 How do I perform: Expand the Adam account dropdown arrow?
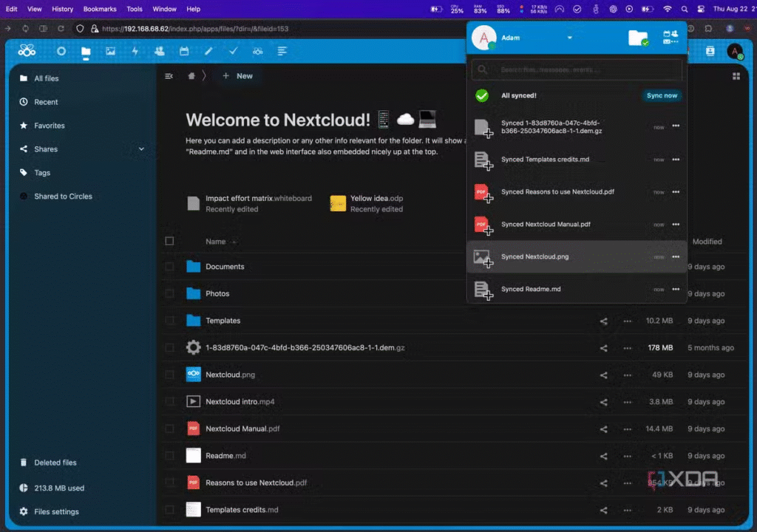pos(569,38)
